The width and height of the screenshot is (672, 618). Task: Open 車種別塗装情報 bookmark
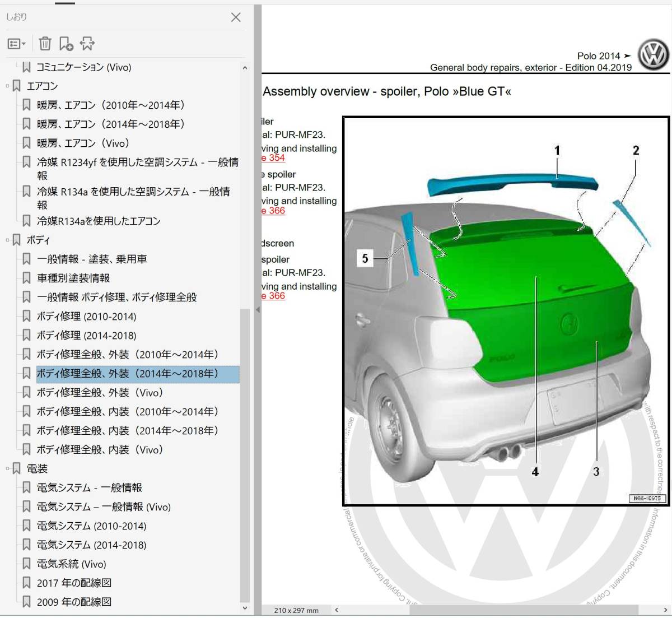(73, 278)
